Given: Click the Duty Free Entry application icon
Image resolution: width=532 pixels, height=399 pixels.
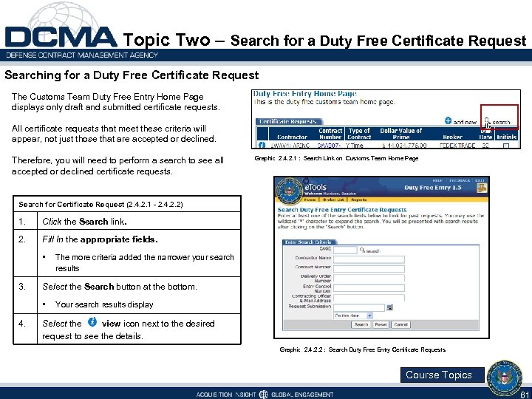Looking at the screenshot, I should pos(482,188).
